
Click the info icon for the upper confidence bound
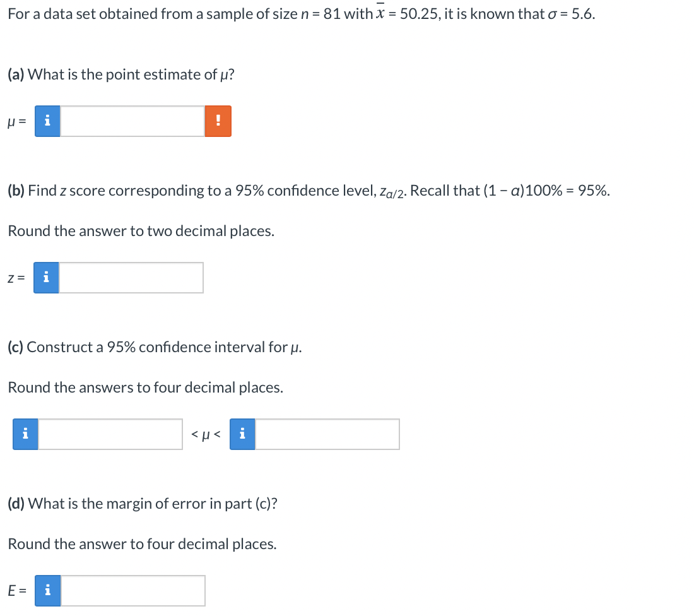click(x=242, y=434)
